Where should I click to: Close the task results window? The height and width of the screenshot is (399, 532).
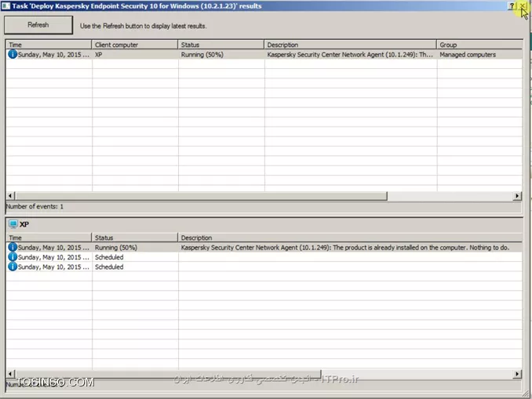522,5
